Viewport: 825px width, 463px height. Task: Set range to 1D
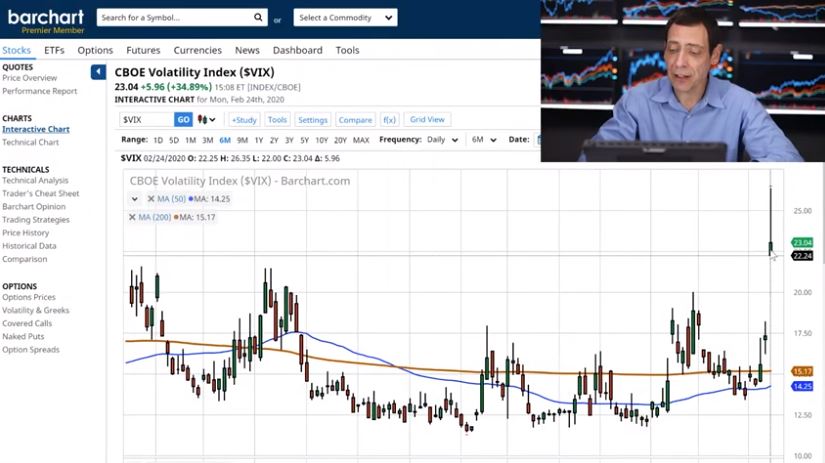point(158,140)
